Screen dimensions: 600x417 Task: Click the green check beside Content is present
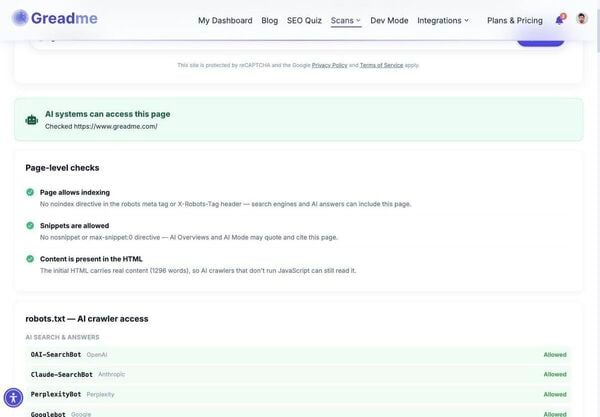click(30, 259)
